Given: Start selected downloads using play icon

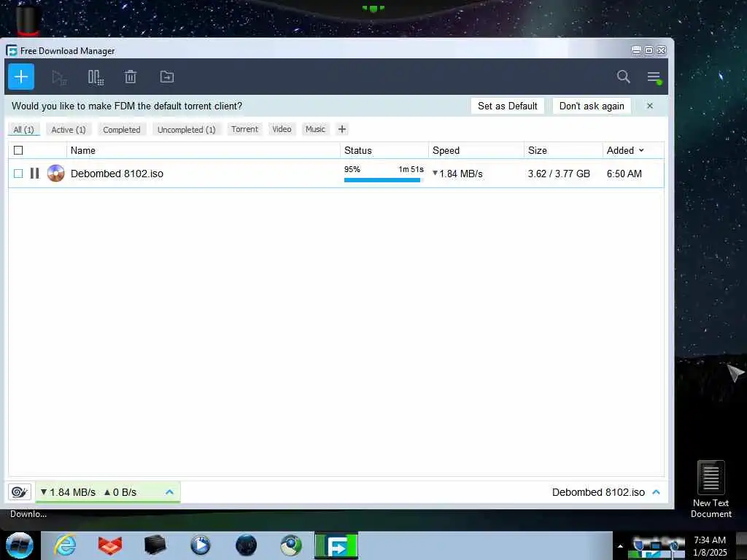Looking at the screenshot, I should [x=59, y=77].
